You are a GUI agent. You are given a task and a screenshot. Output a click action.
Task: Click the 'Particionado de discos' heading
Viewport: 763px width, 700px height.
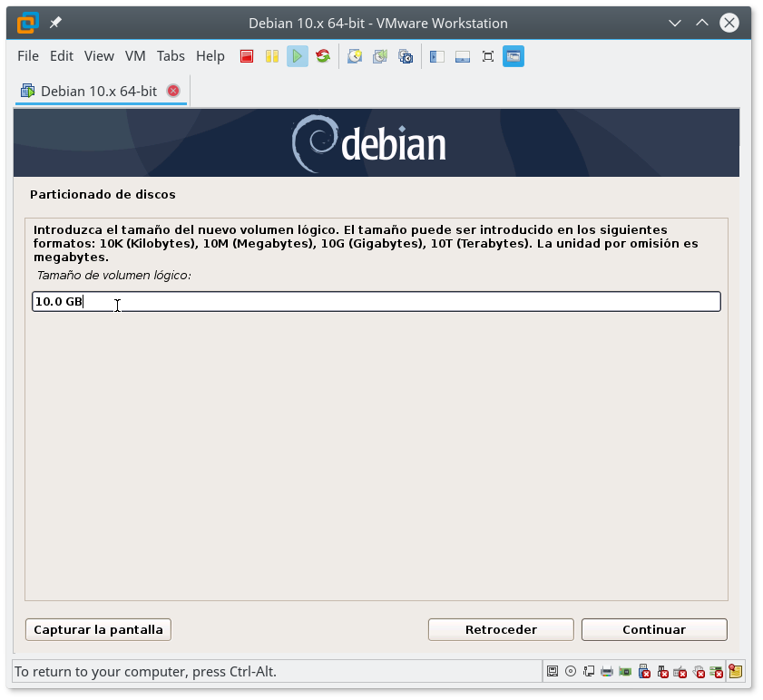coord(103,195)
